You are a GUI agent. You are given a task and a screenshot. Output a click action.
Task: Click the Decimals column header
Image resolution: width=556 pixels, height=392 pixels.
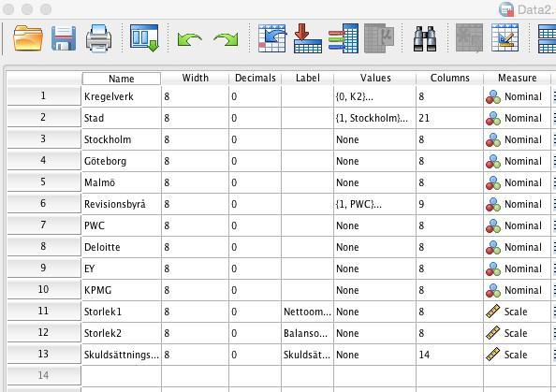[255, 79]
